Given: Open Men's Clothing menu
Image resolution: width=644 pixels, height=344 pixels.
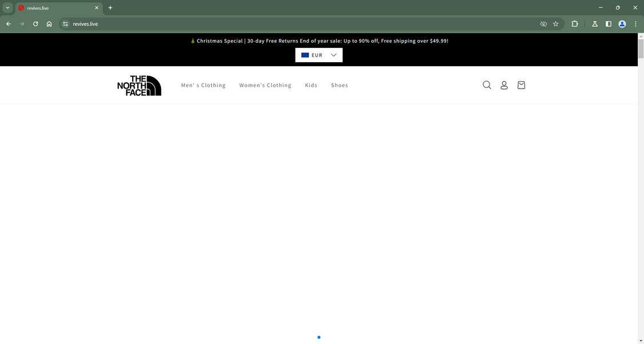Looking at the screenshot, I should (x=203, y=85).
